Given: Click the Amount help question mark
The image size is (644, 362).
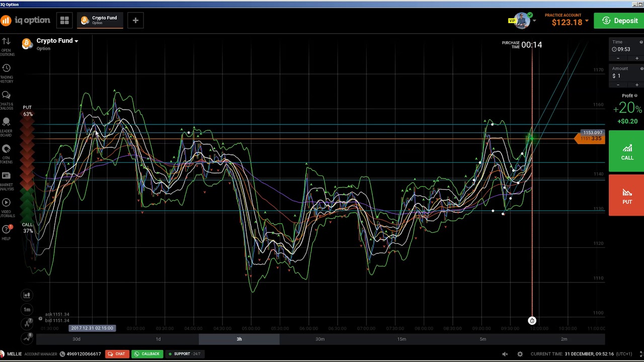Looking at the screenshot, I should pos(641,68).
